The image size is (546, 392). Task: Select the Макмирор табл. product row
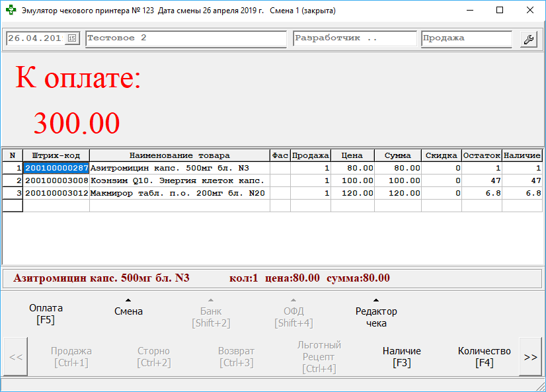179,193
